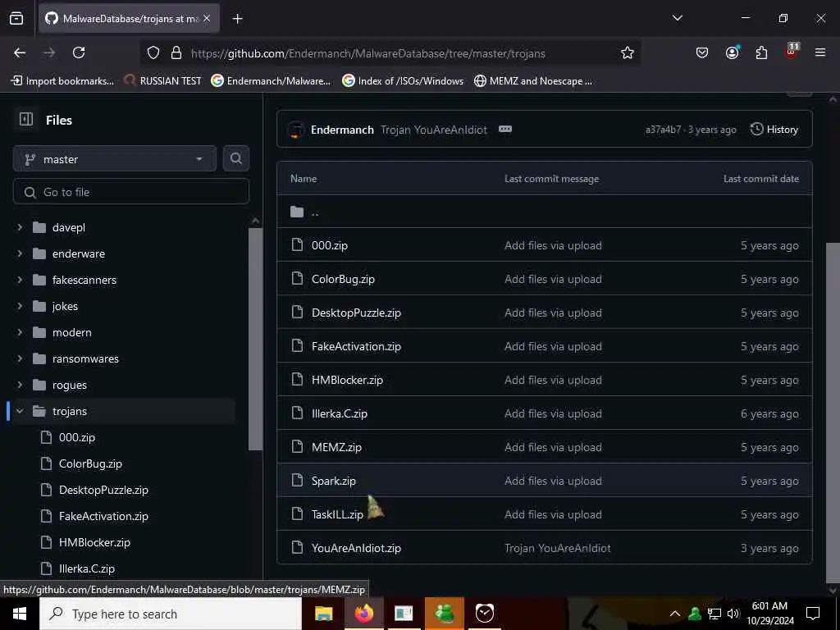Focus the Go to file field
840x630 pixels.
[x=131, y=192]
